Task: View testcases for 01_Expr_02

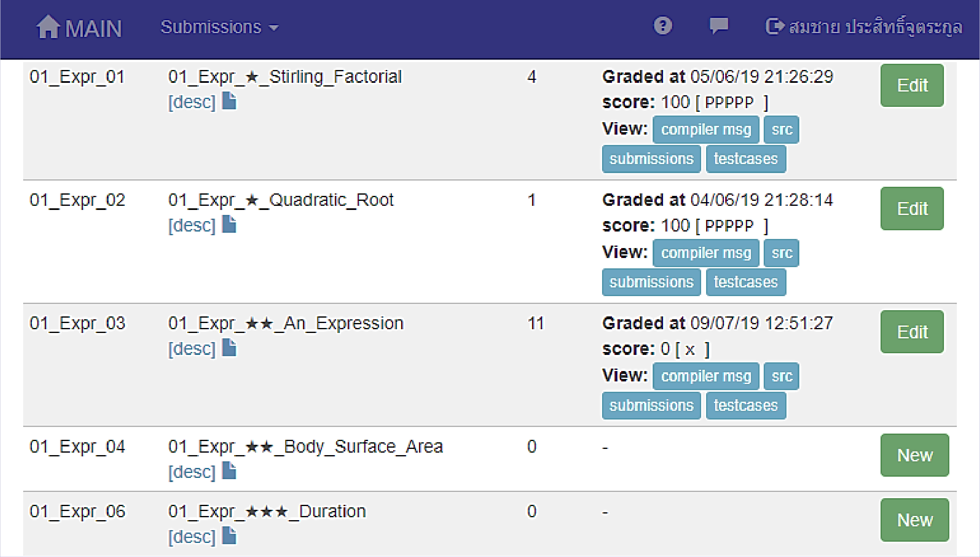Action: pos(746,282)
